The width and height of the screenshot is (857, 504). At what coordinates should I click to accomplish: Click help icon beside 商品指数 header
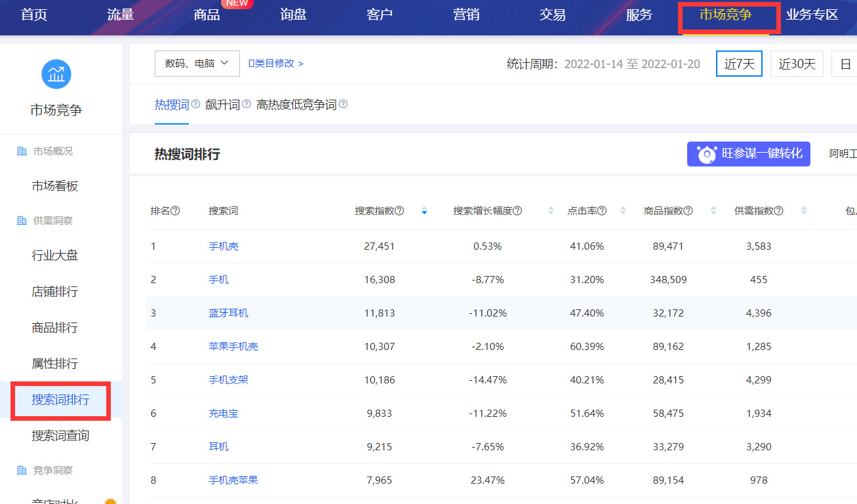[x=688, y=211]
